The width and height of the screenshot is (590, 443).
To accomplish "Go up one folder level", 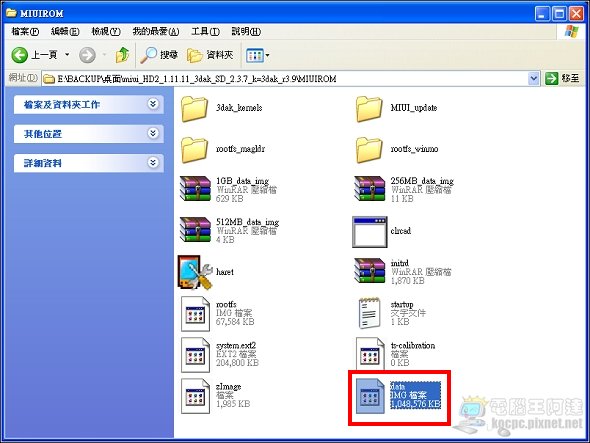I will click(x=122, y=55).
